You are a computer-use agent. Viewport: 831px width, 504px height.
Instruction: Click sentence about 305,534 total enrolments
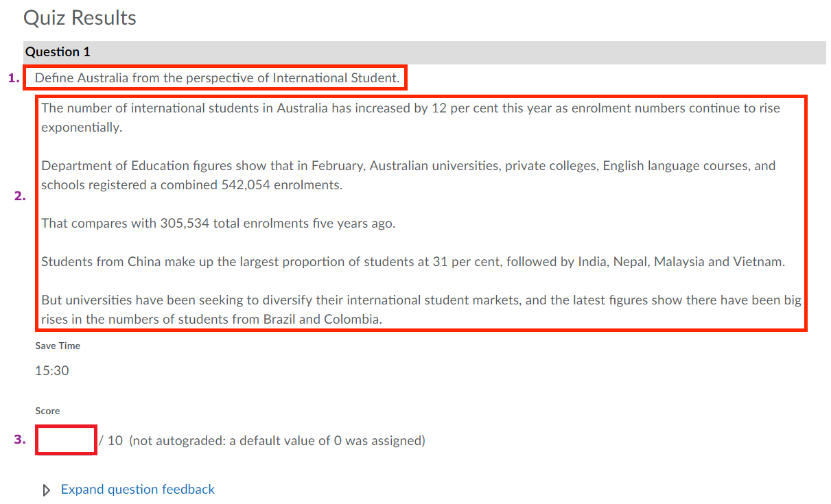pyautogui.click(x=218, y=224)
